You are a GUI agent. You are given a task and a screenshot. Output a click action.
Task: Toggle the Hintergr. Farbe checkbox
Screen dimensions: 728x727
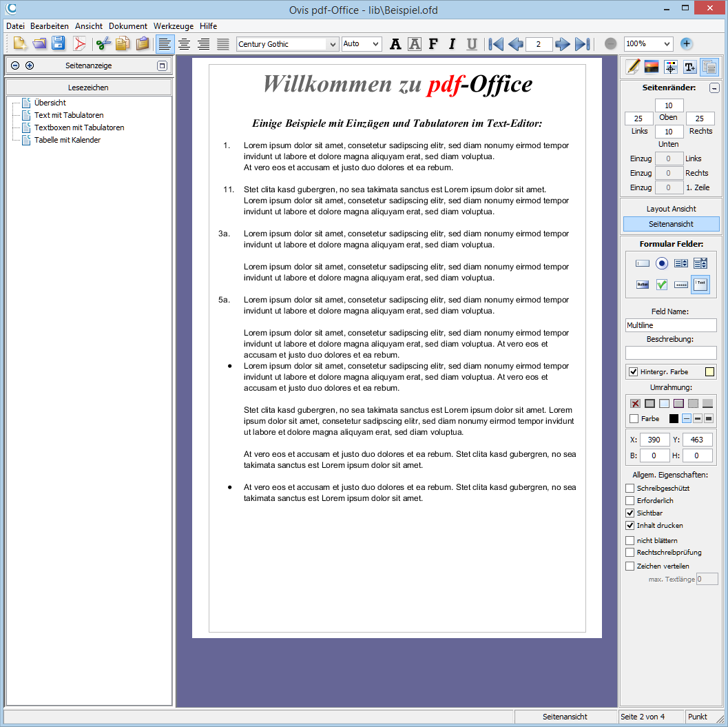coord(633,371)
